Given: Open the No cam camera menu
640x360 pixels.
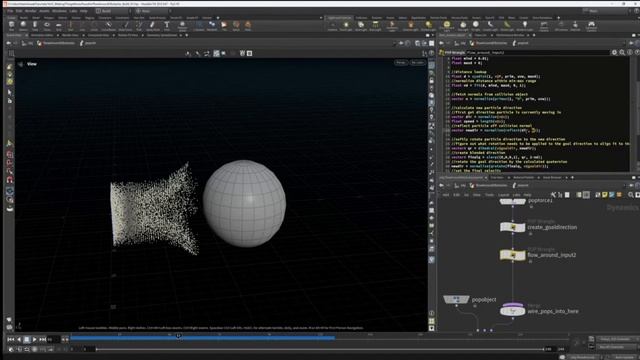Looking at the screenshot, I should (417, 62).
